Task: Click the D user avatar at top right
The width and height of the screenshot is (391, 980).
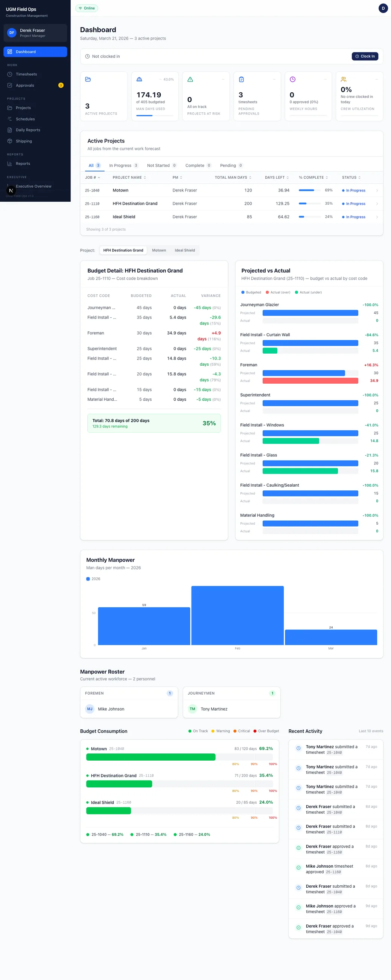Action: click(383, 8)
